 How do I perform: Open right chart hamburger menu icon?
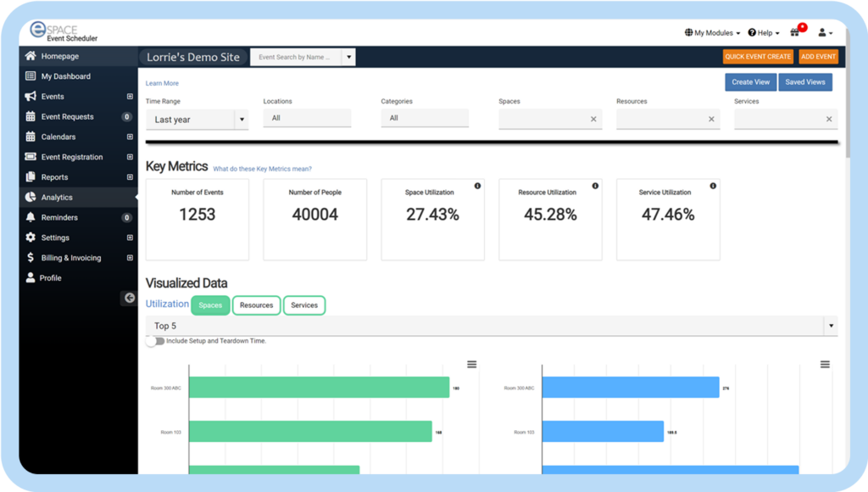point(825,365)
